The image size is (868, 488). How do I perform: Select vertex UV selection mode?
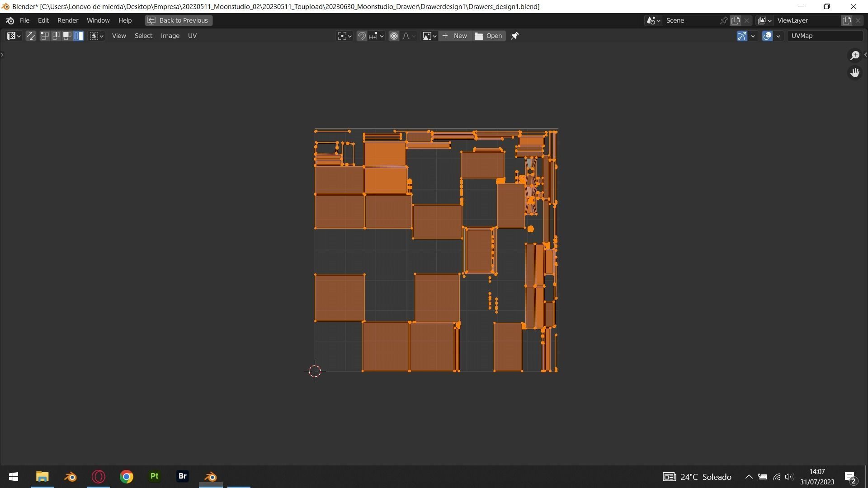[45, 36]
